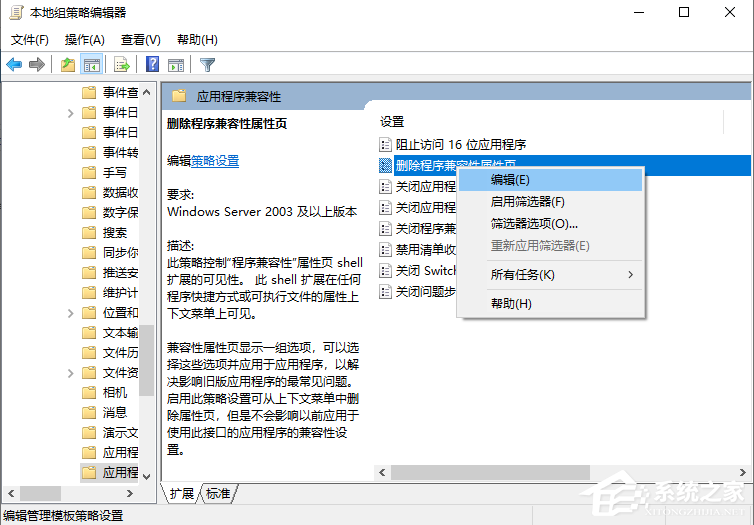Switch to the 标准 tab
The image size is (754, 525).
218,493
